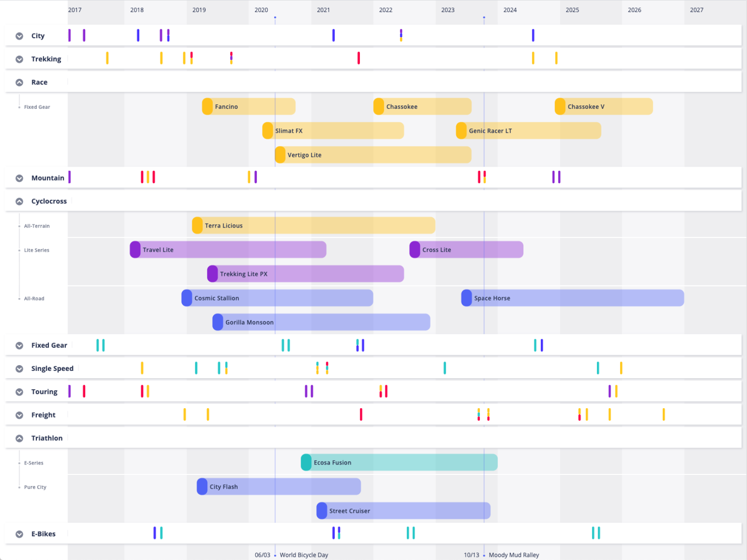Screen dimensions: 747x560
Task: Expand the City group chevron
Action: point(19,36)
